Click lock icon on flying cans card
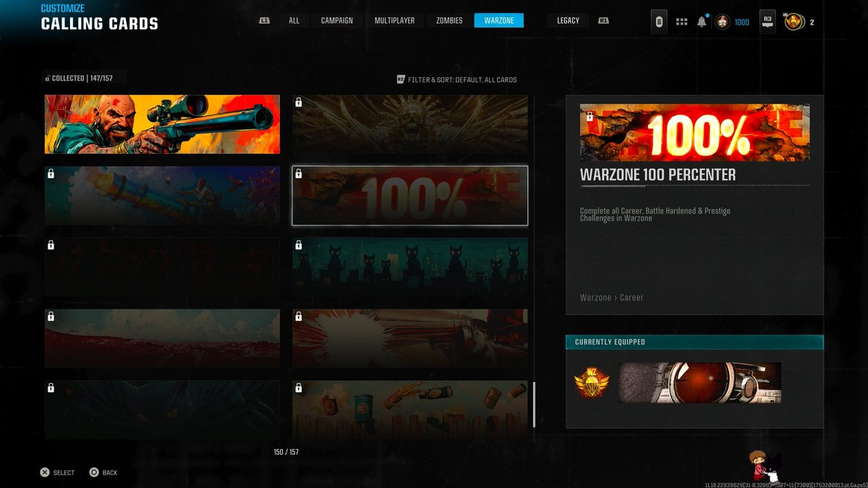Image resolution: width=868 pixels, height=488 pixels. [299, 389]
